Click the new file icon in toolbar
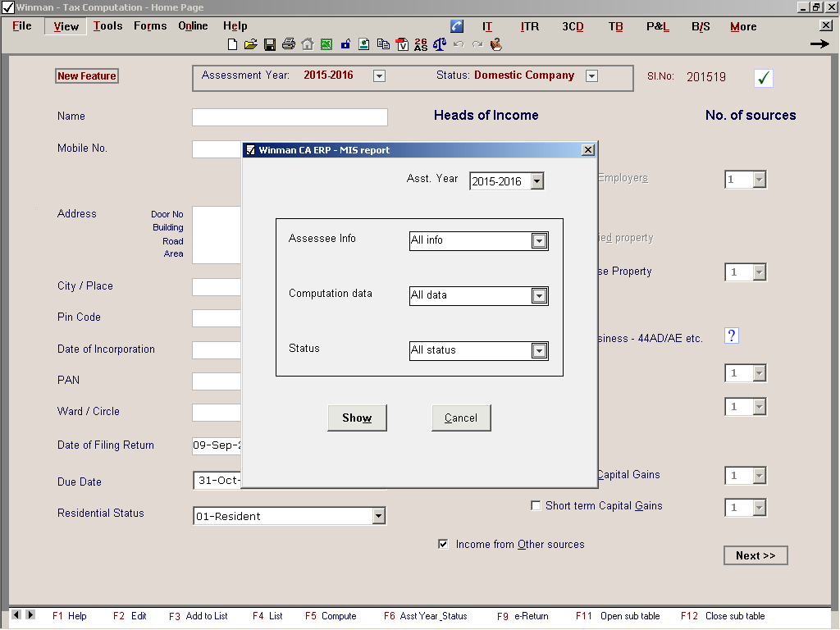 pos(232,44)
